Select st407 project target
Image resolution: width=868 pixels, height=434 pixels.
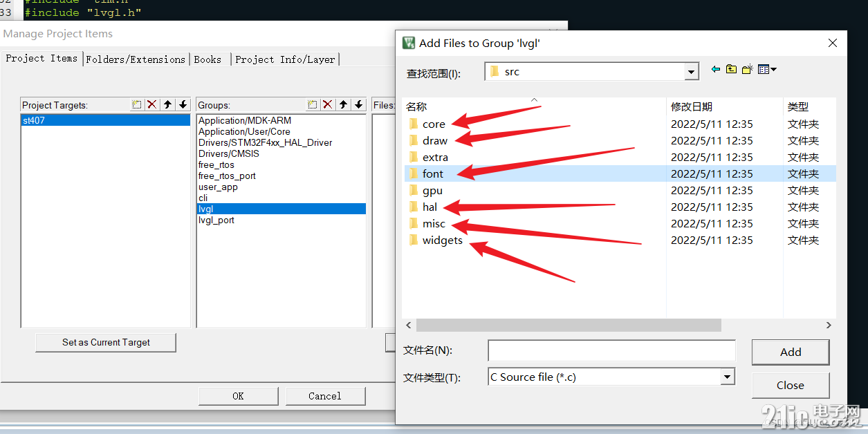[105, 120]
